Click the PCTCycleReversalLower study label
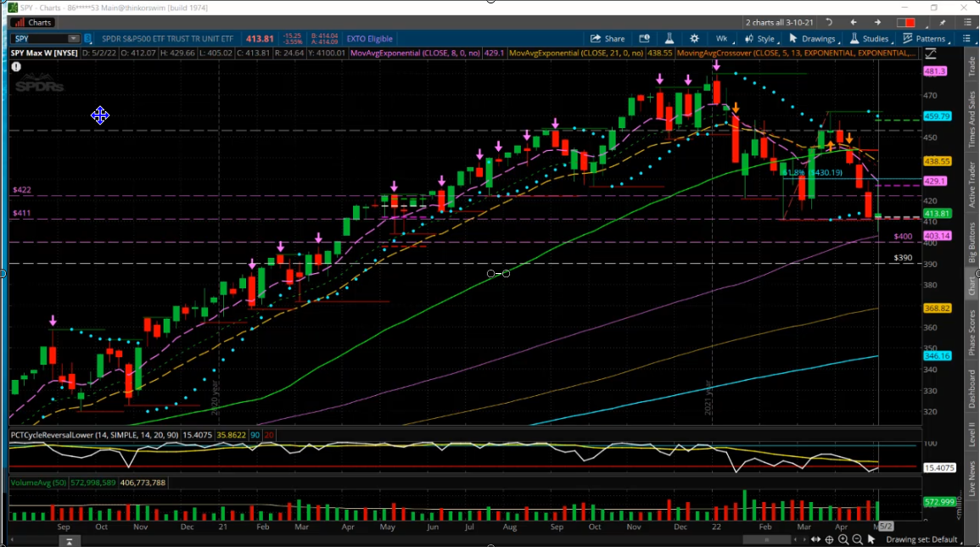This screenshot has height=547, width=980. point(94,435)
